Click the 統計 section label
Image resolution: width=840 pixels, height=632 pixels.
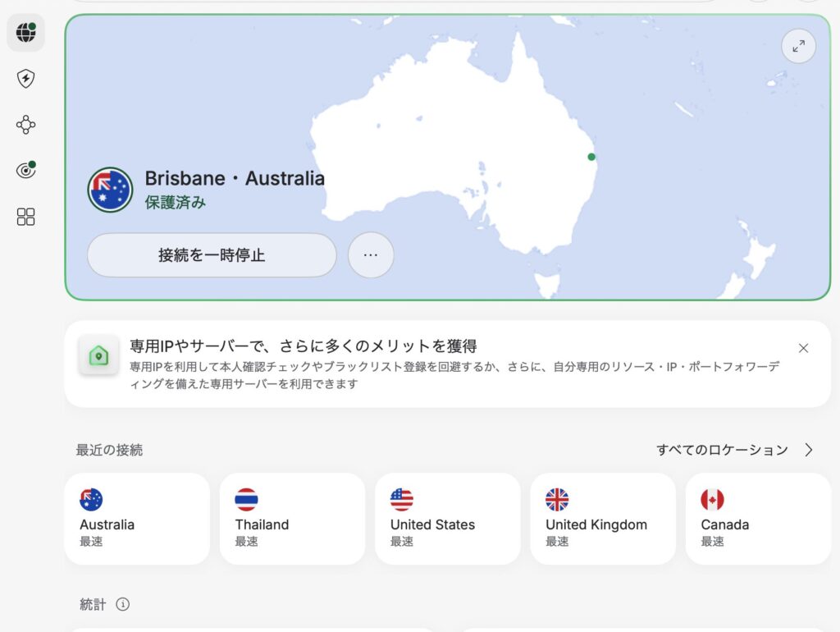(93, 604)
